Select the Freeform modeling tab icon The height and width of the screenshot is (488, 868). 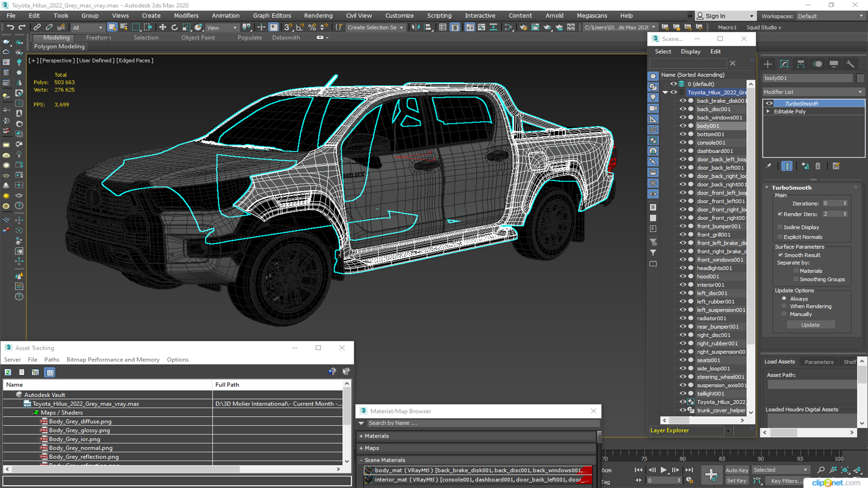[99, 37]
